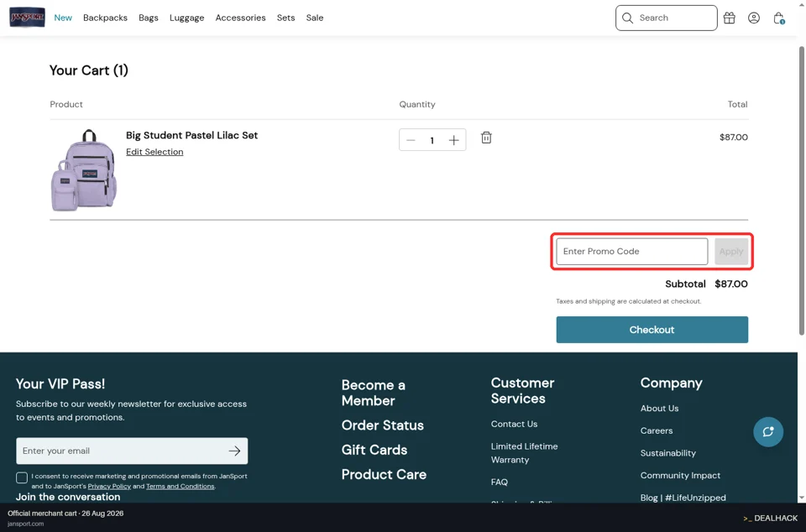806x532 pixels.
Task: Submit newsletter email with arrow icon
Action: click(x=234, y=451)
